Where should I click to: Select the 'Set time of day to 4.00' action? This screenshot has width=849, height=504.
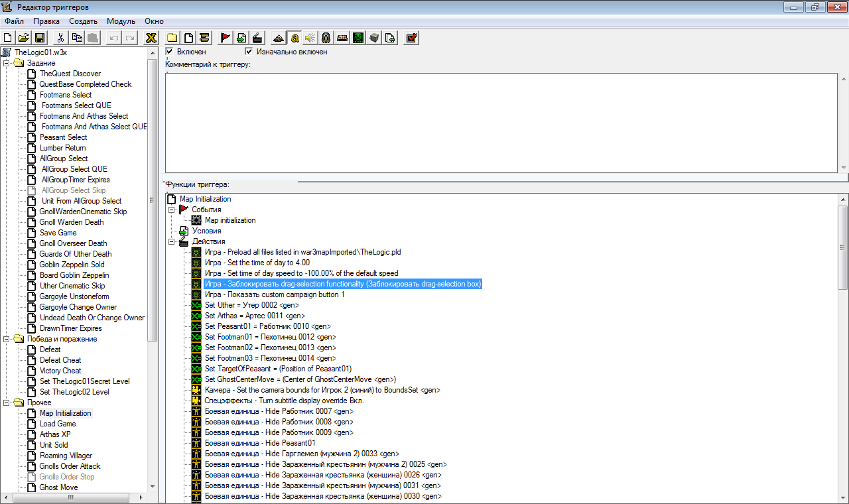[257, 263]
